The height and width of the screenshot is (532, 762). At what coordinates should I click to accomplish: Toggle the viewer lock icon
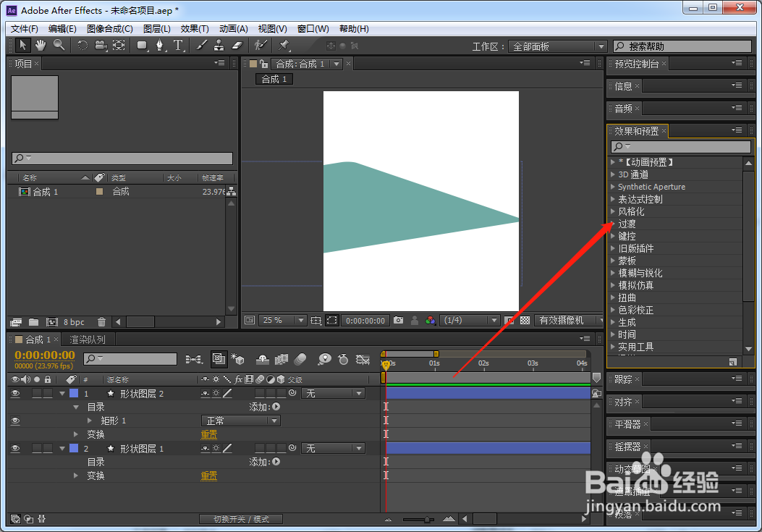[x=264, y=64]
